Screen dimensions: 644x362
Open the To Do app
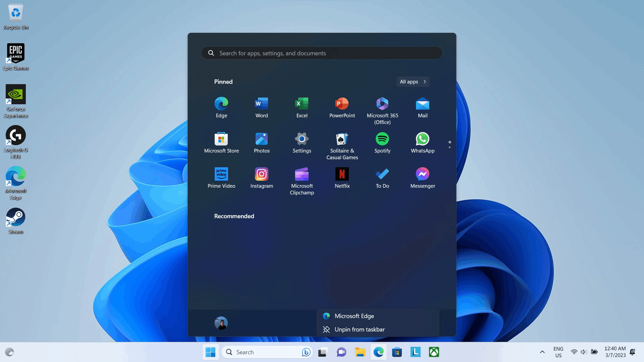click(382, 178)
